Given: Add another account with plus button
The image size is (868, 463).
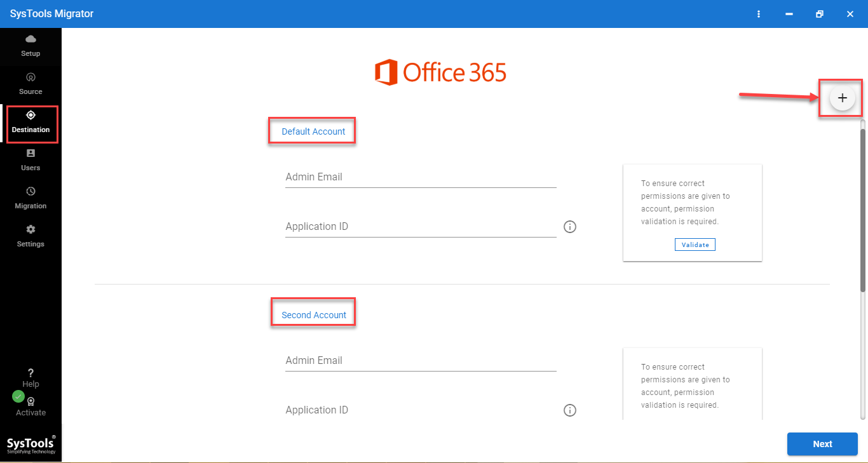Looking at the screenshot, I should pyautogui.click(x=843, y=98).
